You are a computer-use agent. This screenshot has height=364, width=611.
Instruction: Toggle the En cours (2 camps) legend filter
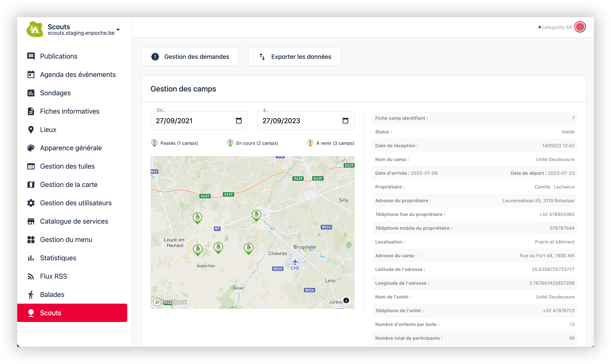click(252, 143)
